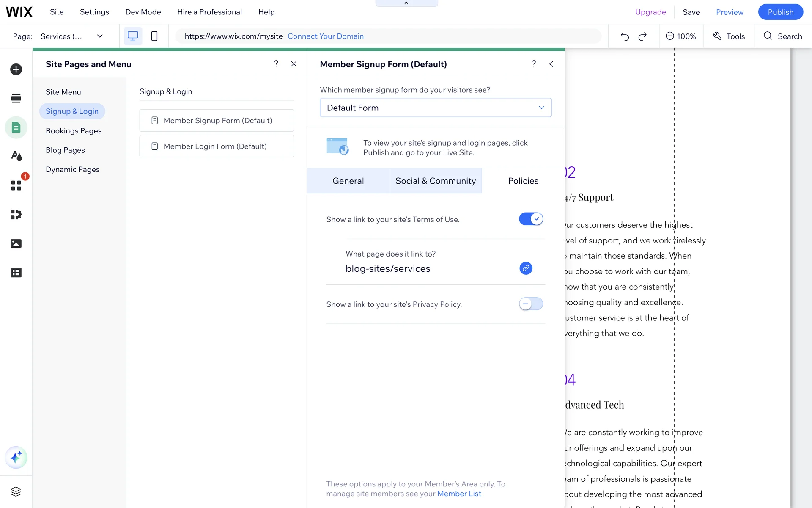The height and width of the screenshot is (508, 812).
Task: Switch to mobile view icon
Action: click(154, 36)
